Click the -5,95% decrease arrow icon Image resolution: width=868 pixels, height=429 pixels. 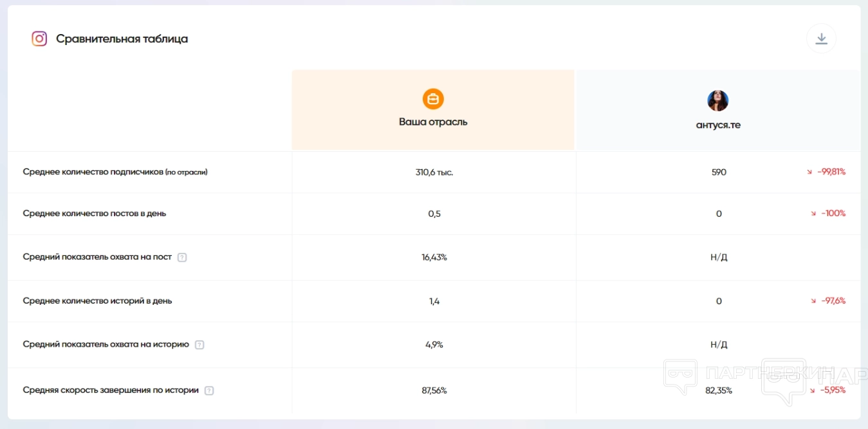[x=813, y=390]
